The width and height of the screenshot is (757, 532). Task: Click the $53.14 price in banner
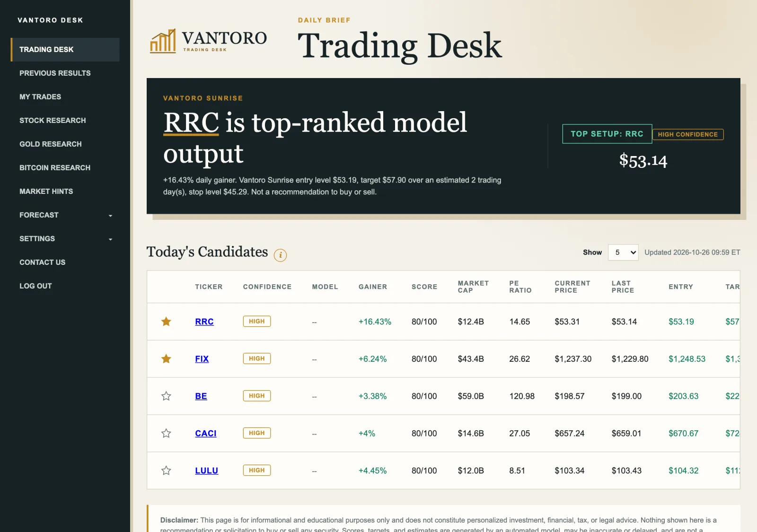click(643, 161)
